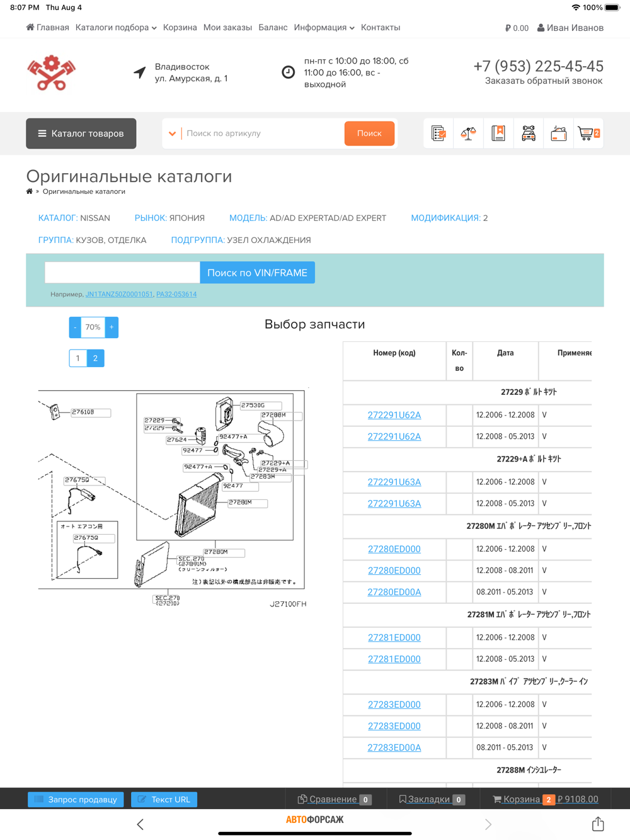Open the Каталог товаров menu
Image resolution: width=630 pixels, height=840 pixels.
(x=81, y=133)
